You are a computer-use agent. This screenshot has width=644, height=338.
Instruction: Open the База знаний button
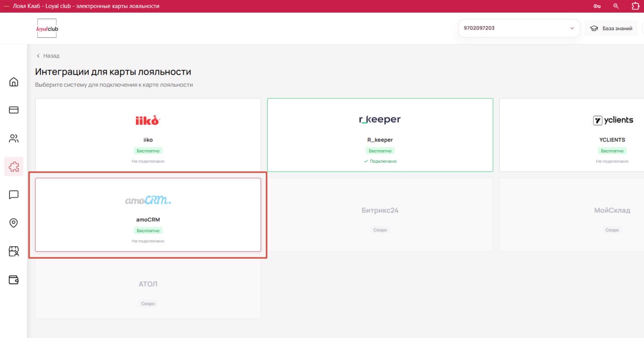click(x=611, y=28)
